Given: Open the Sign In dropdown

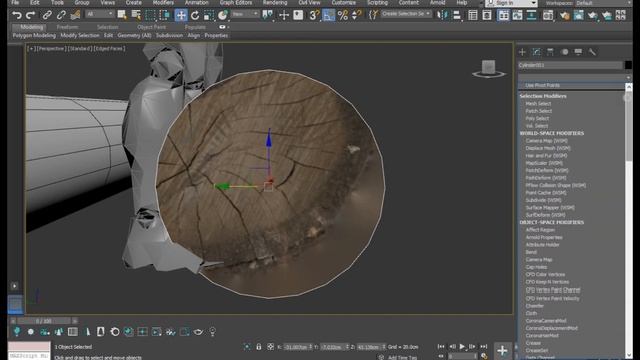Looking at the screenshot, I should point(512,3).
